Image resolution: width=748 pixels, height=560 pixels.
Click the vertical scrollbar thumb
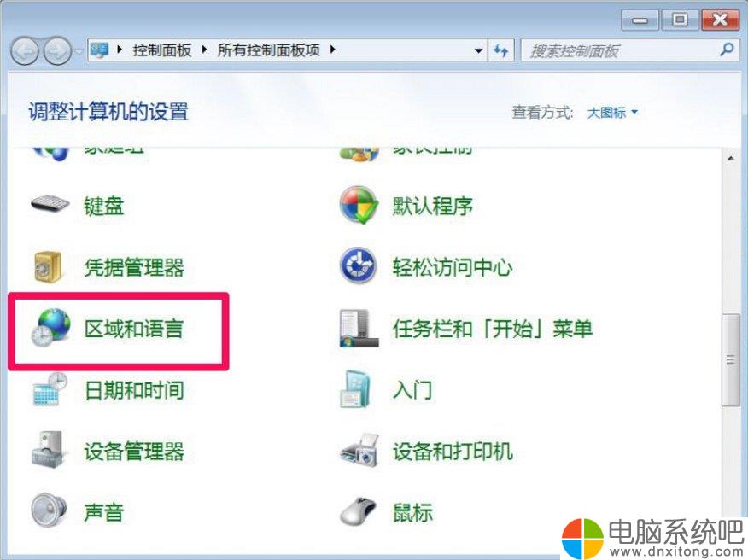coord(730,360)
